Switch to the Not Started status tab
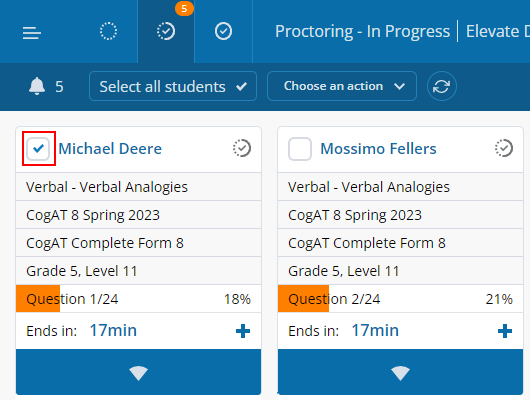Viewport: 530px width, 400px height. pyautogui.click(x=109, y=31)
